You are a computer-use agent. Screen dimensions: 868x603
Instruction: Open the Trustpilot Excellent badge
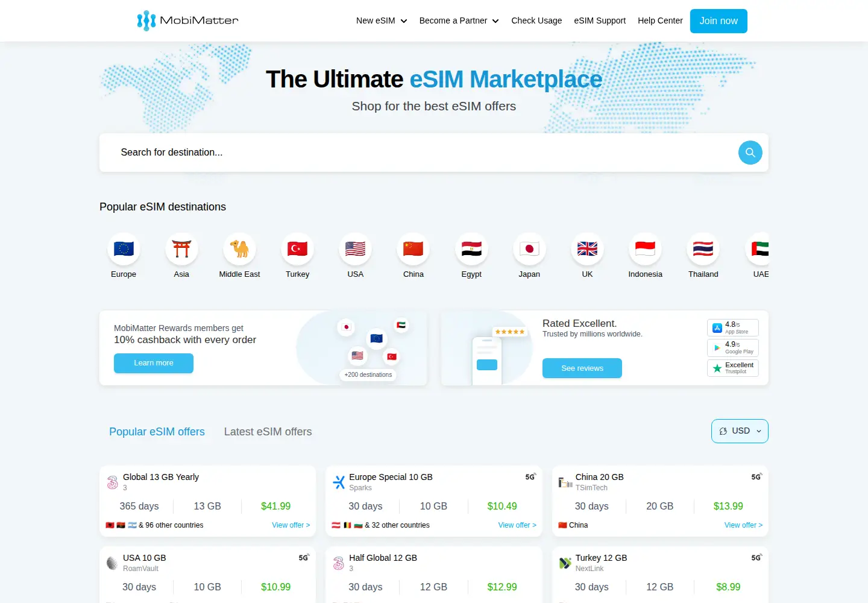tap(733, 368)
